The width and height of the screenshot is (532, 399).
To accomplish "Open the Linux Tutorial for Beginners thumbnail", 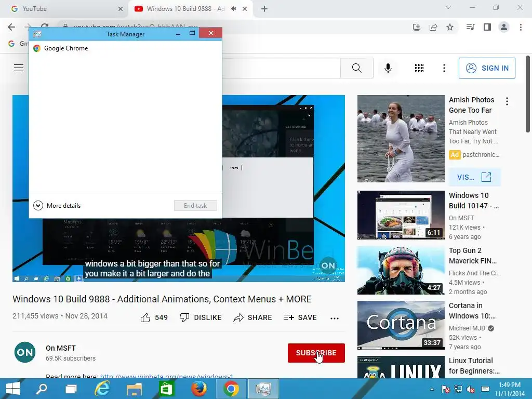I will pos(401,367).
